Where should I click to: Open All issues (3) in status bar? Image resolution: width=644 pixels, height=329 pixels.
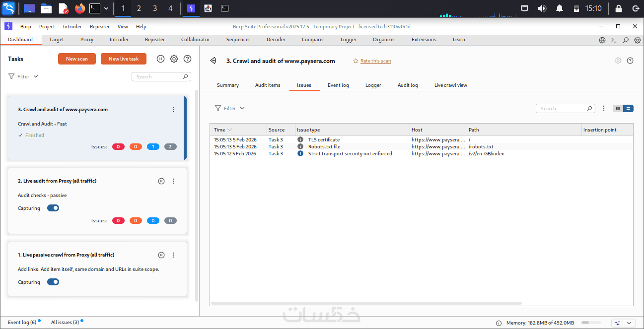[65, 323]
